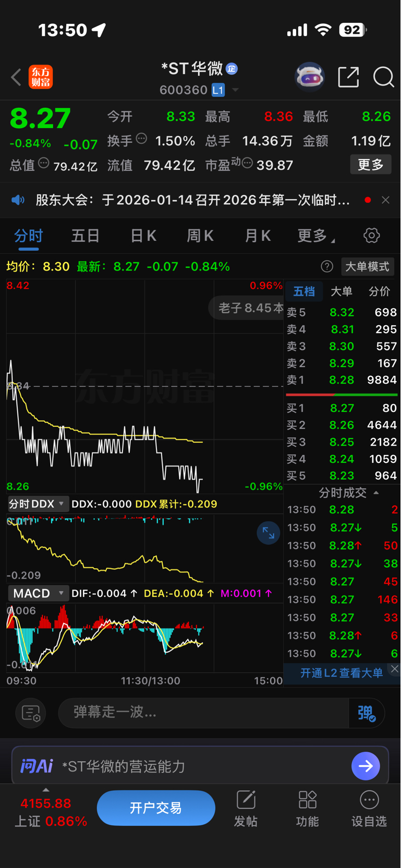Open the 分时 DDX indicator dropdown
401x868 pixels.
(x=38, y=504)
